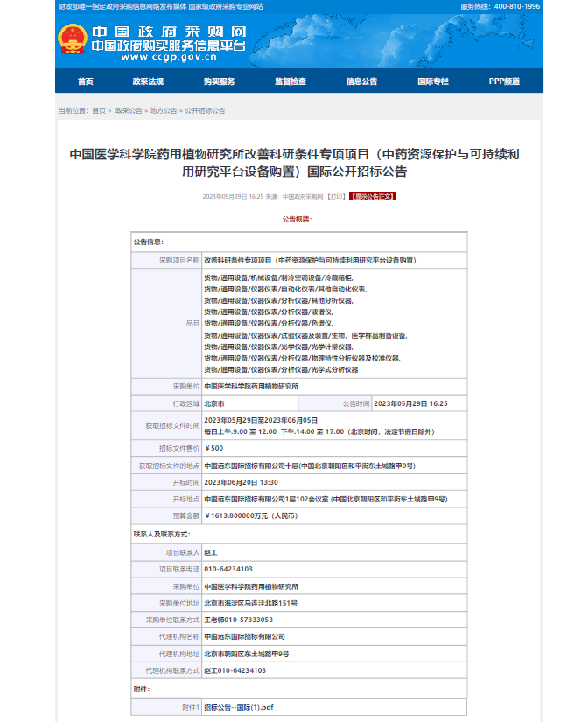This screenshot has height=722, width=588.
Task: Select the 色谱仪 category line
Action: [269, 323]
